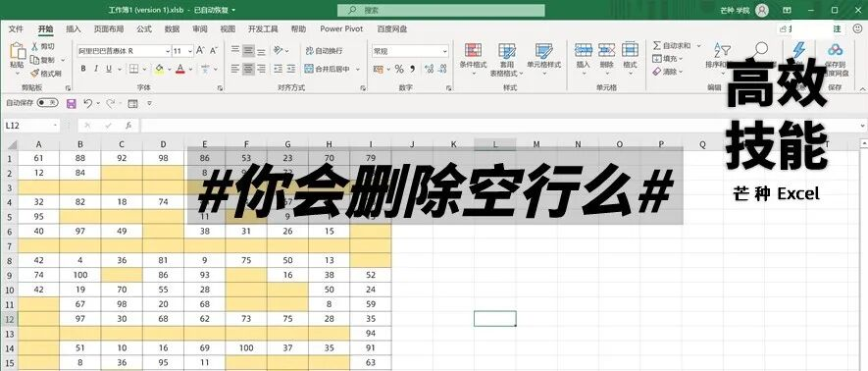This screenshot has height=371, width=868.
Task: Toggle horizontal center alignment
Action: click(x=248, y=69)
